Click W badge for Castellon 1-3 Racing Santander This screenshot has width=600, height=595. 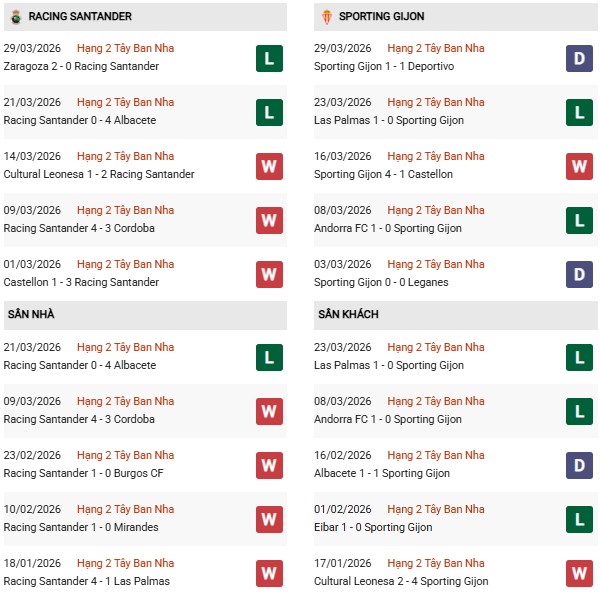[268, 274]
